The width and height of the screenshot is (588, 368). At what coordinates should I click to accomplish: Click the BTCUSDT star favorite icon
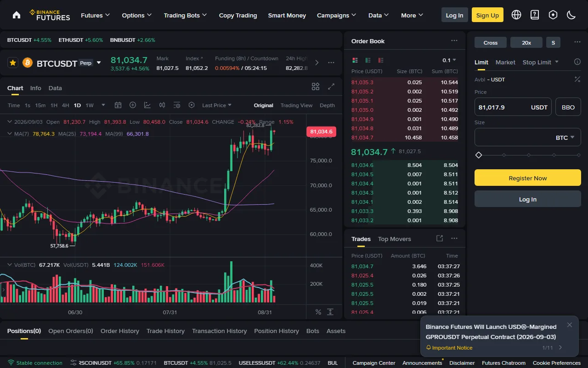point(13,63)
